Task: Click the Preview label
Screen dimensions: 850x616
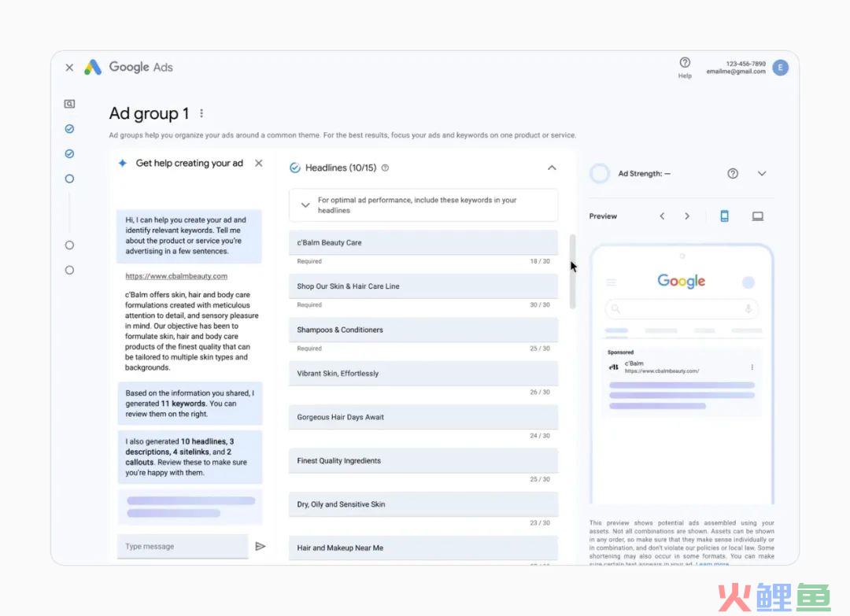Action: coord(603,216)
